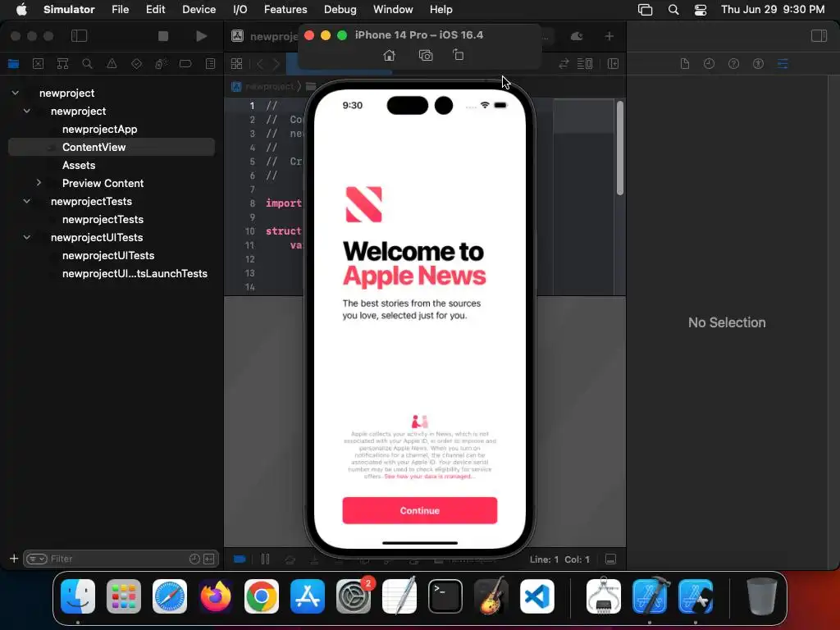Click the add editor split icon
The height and width of the screenshot is (630, 840).
(x=614, y=64)
